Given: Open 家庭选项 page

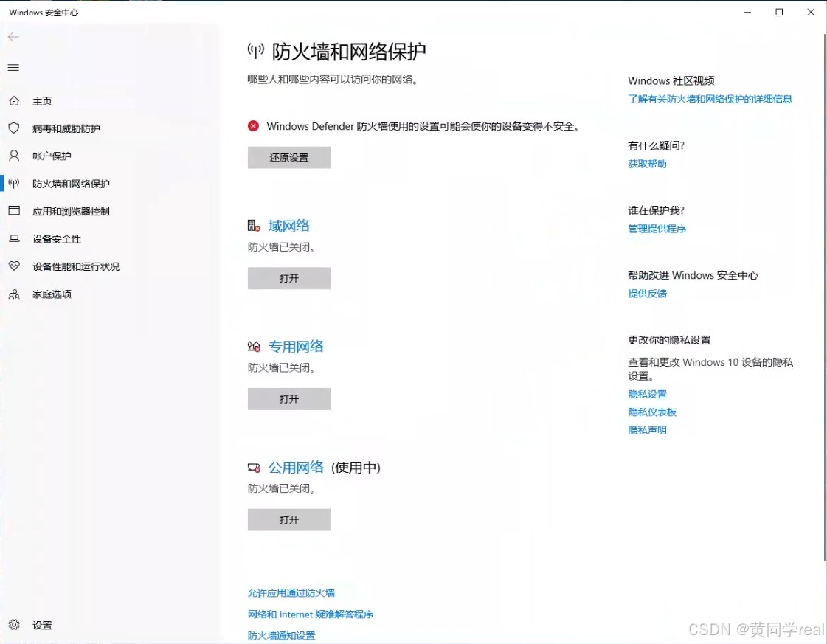Looking at the screenshot, I should tap(52, 294).
